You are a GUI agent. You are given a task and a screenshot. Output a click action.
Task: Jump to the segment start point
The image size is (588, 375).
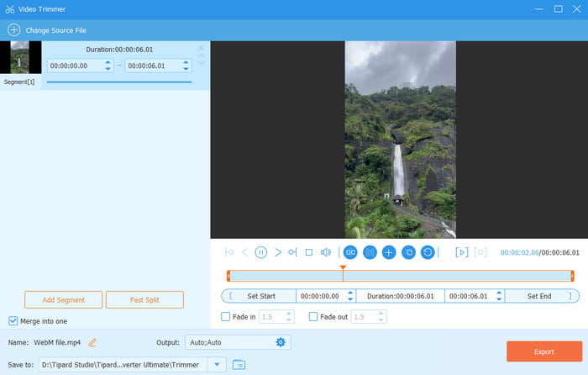[229, 252]
